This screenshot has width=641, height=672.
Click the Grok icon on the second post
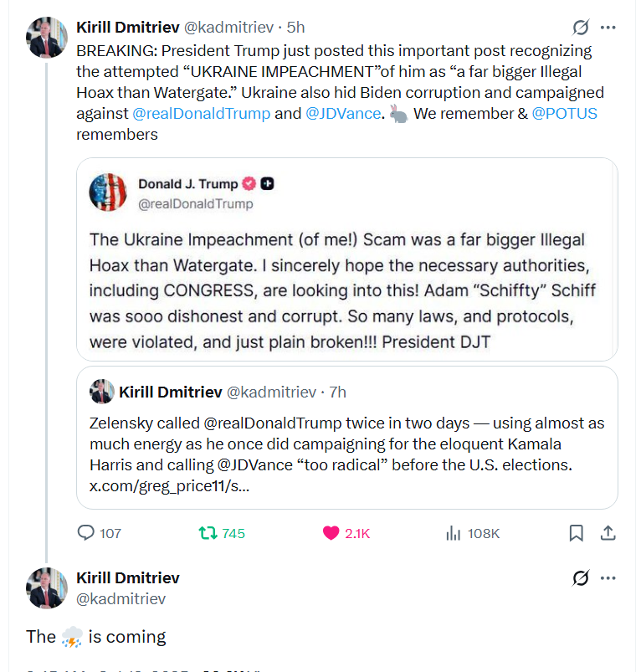point(579,577)
